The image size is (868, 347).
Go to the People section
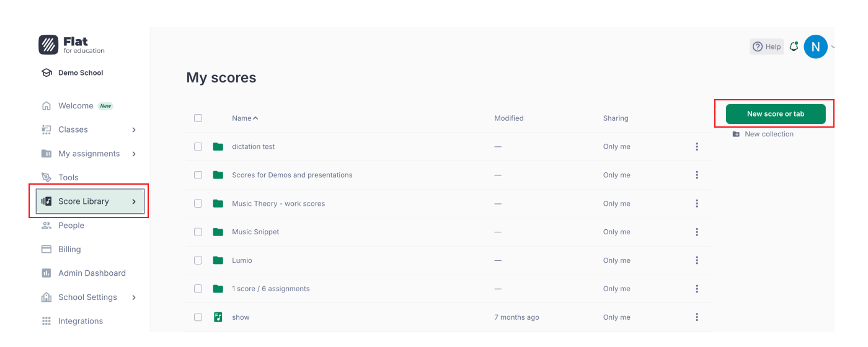pos(71,226)
